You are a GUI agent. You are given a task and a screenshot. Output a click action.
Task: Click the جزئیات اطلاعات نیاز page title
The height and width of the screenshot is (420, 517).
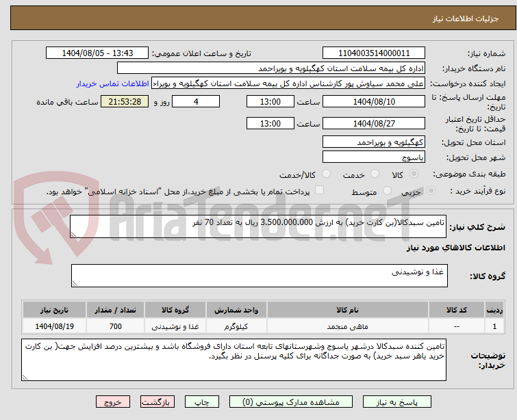point(466,18)
